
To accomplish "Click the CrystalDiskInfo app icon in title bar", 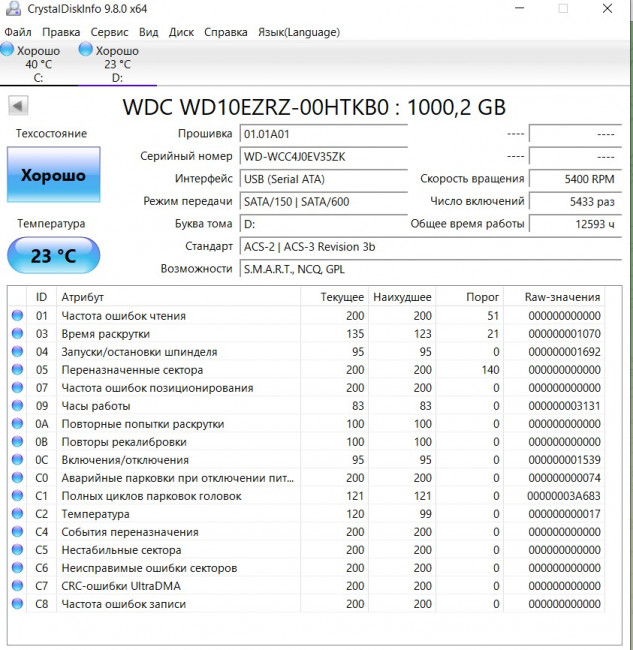I will pyautogui.click(x=13, y=8).
